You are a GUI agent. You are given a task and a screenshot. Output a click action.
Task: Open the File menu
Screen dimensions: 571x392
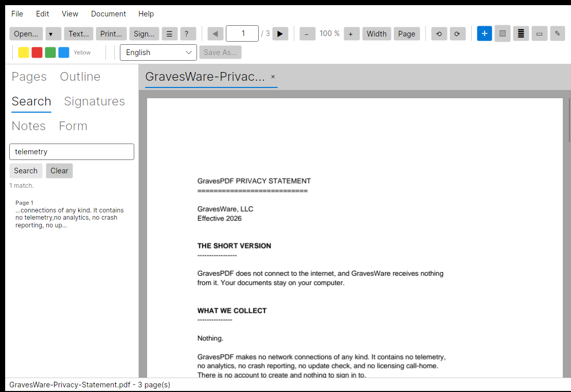[17, 14]
